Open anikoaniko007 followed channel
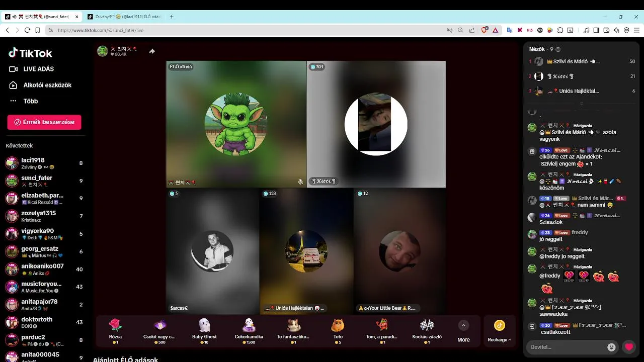Viewport: 644px width, 362px height. [x=44, y=269]
